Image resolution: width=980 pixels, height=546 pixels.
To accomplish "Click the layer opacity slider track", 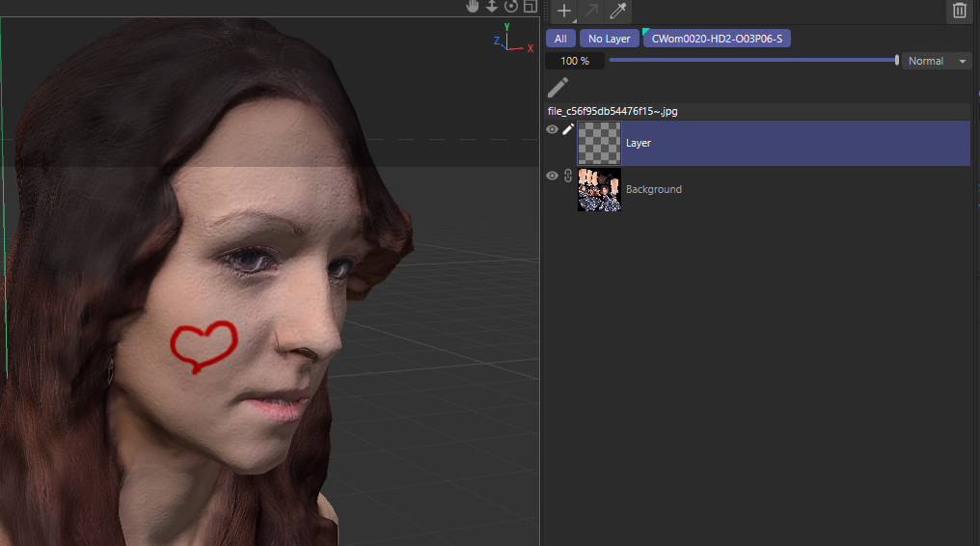I will (752, 60).
